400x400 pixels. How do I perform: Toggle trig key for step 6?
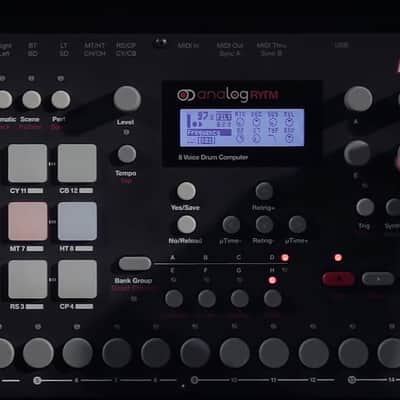point(78,353)
